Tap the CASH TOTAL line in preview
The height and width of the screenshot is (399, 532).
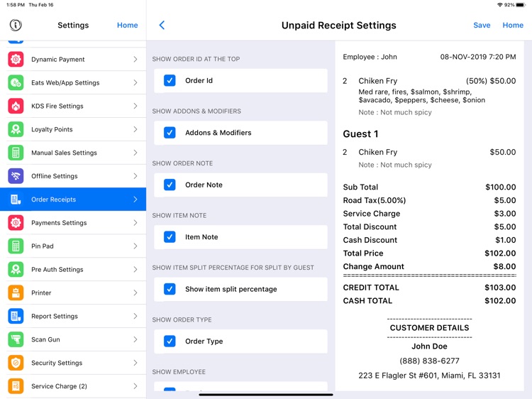pyautogui.click(x=429, y=300)
